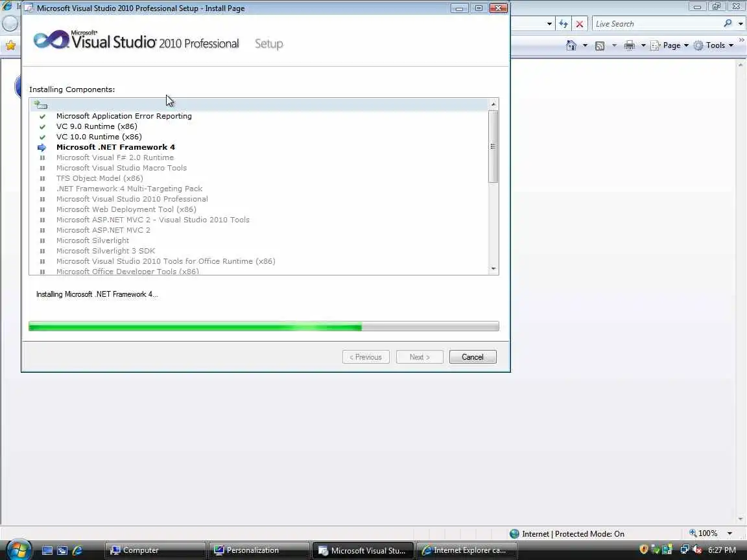Click the disabled Previous button
This screenshot has width=747, height=560.
point(366,357)
